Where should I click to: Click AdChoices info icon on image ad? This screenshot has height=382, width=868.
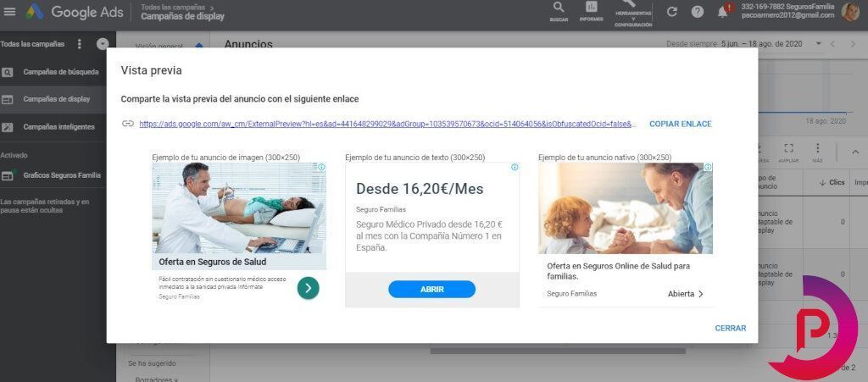pyautogui.click(x=321, y=168)
